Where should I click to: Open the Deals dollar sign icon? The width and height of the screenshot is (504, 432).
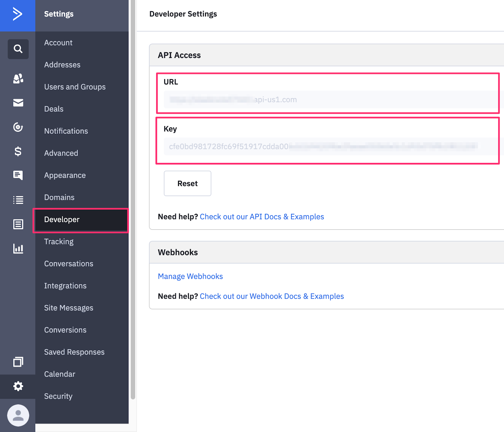(x=18, y=151)
